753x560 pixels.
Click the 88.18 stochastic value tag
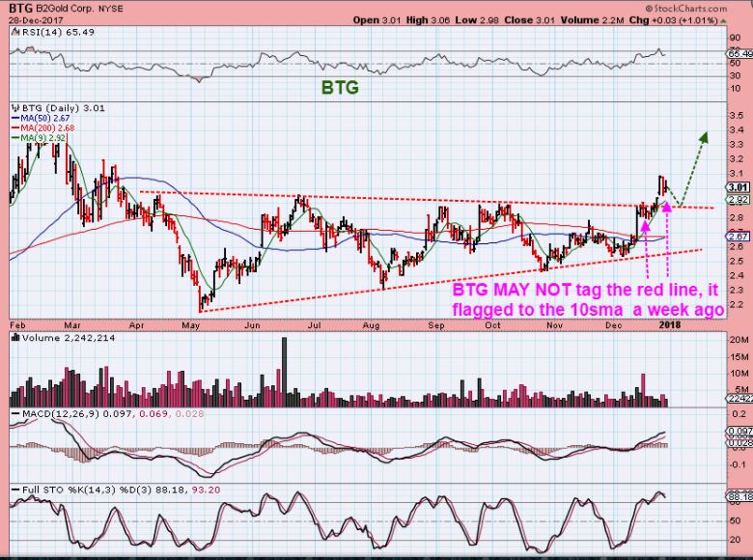pyautogui.click(x=739, y=496)
